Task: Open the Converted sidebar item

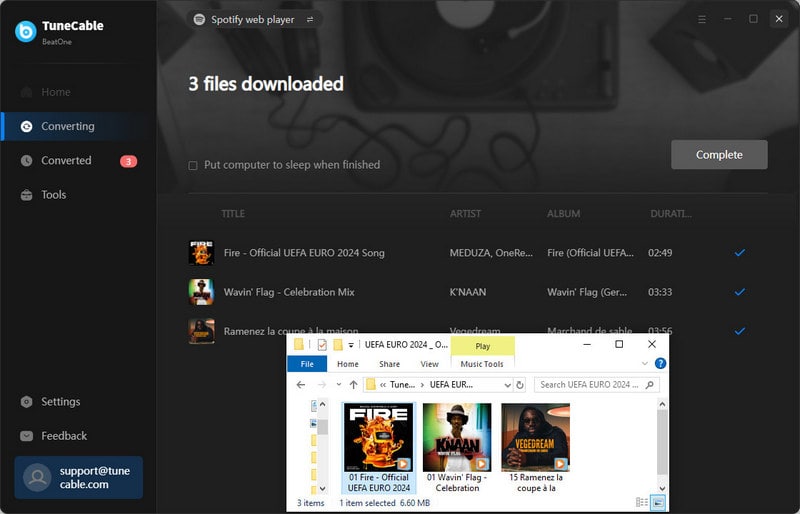Action: (x=78, y=160)
